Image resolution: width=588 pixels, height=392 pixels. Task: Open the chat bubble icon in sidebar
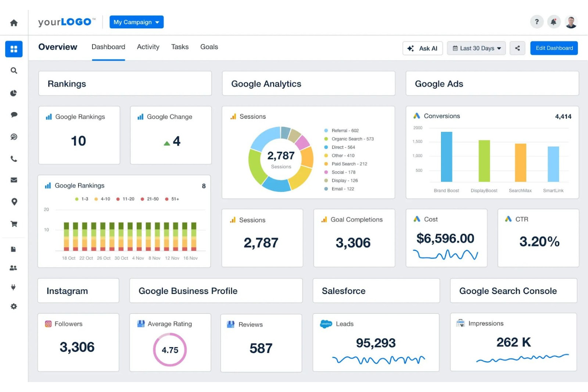click(x=14, y=115)
